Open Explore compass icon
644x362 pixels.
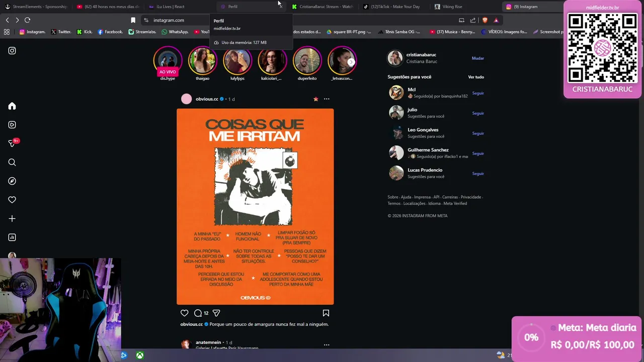coord(12,181)
